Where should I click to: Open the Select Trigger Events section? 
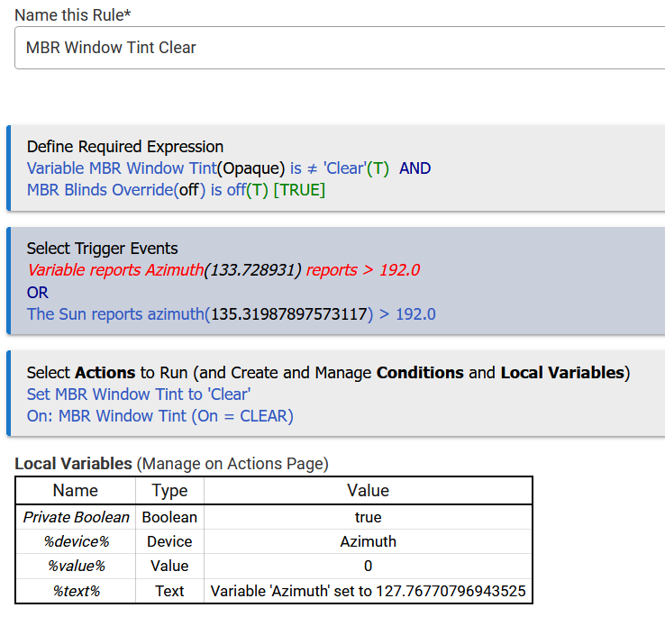pyautogui.click(x=102, y=249)
